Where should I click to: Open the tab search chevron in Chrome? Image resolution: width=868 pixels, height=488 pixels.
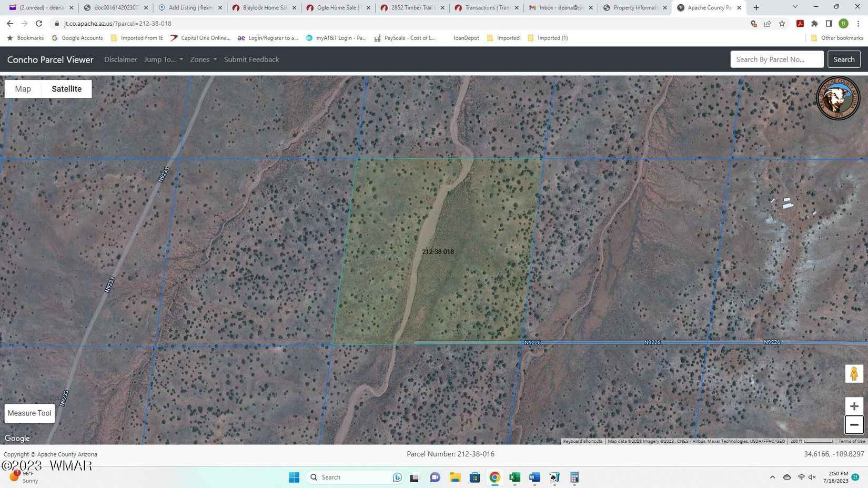pos(795,7)
